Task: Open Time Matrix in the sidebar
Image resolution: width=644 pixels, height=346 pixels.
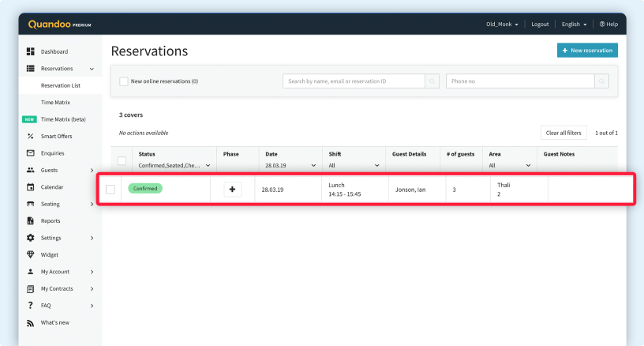Action: coord(55,103)
